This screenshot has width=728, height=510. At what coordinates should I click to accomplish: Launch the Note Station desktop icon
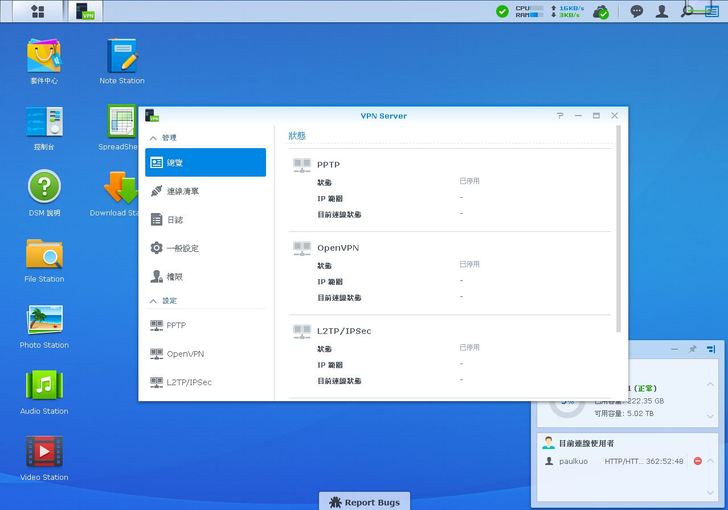tap(122, 55)
